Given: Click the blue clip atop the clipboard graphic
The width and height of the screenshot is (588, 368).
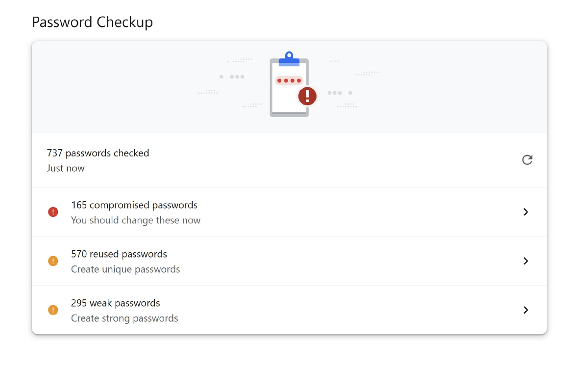Looking at the screenshot, I should pyautogui.click(x=289, y=59).
